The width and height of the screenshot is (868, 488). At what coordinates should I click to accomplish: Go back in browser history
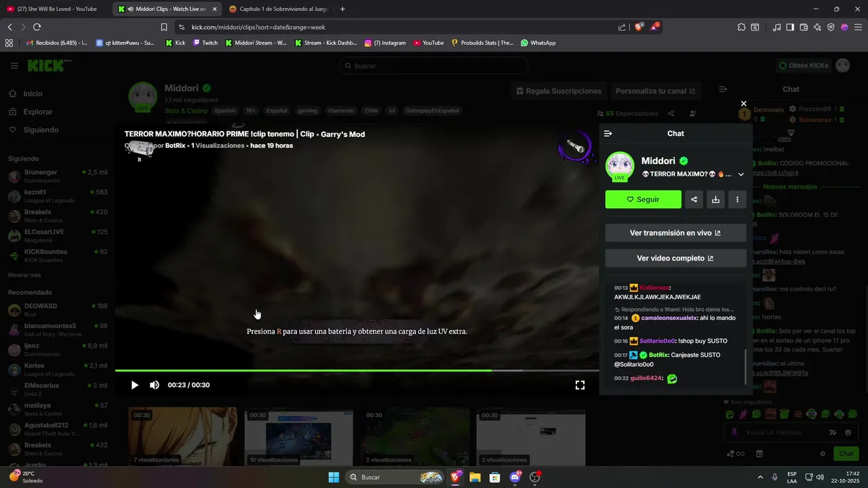(10, 27)
